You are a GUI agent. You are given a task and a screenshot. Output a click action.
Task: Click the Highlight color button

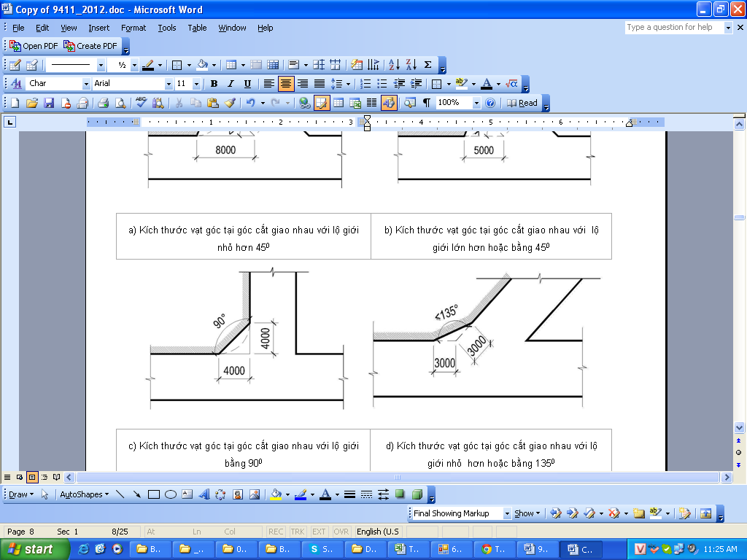click(x=461, y=84)
